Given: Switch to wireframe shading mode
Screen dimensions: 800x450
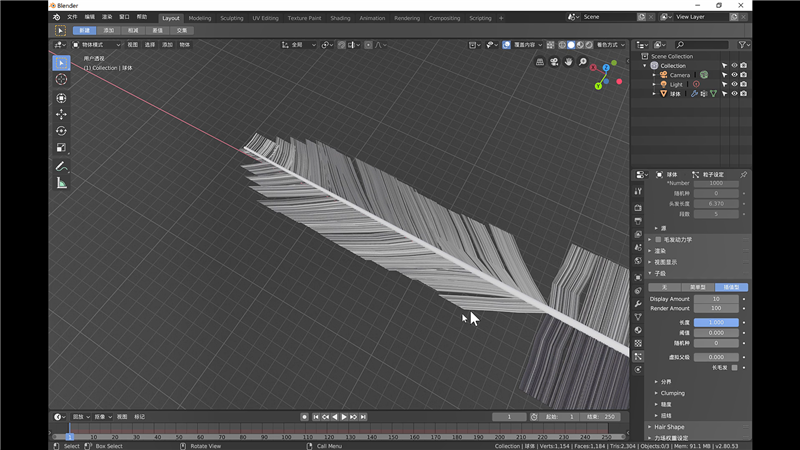Looking at the screenshot, I should tap(562, 45).
